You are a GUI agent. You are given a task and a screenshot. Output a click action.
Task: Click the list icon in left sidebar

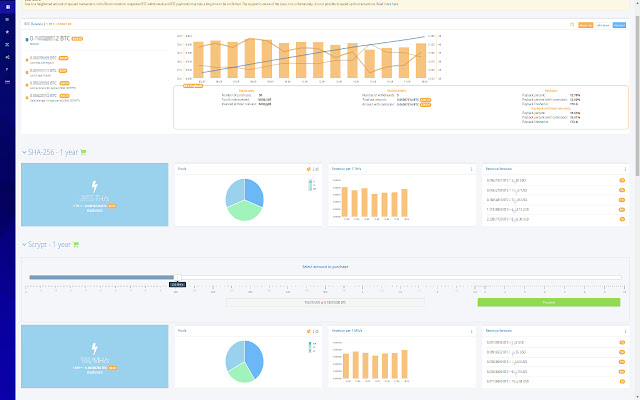[7, 20]
